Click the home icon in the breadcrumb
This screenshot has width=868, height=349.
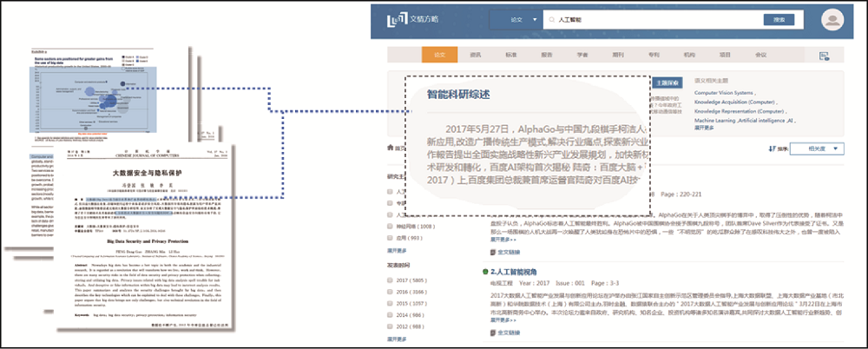point(391,148)
